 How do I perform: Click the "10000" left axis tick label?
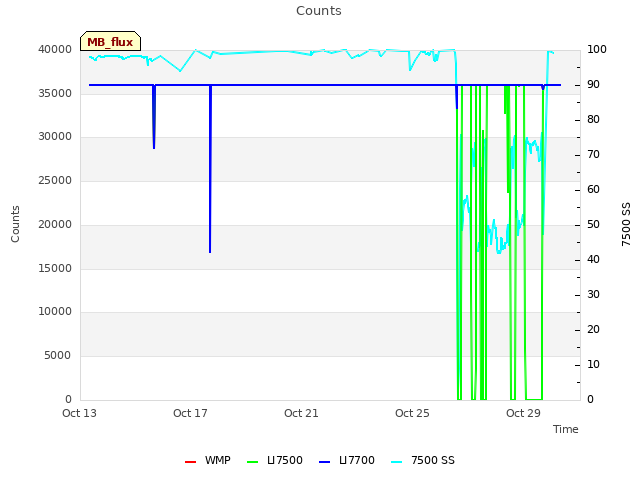pyautogui.click(x=55, y=312)
